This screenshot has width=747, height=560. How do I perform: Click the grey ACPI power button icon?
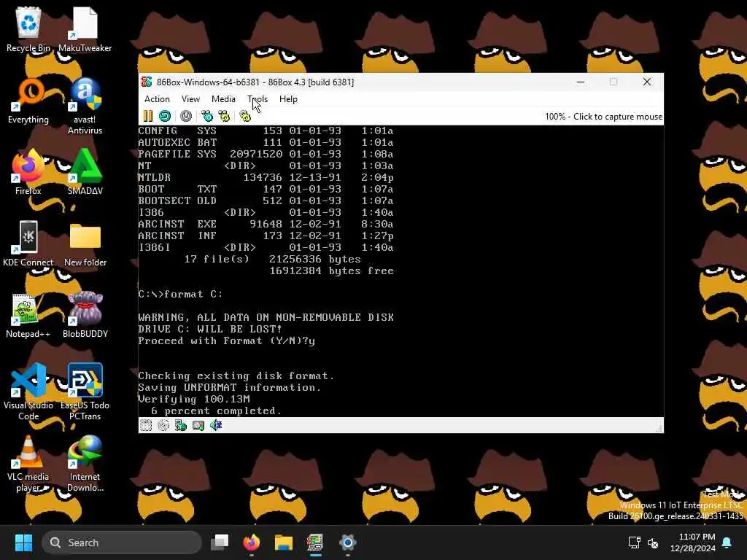pyautogui.click(x=186, y=116)
